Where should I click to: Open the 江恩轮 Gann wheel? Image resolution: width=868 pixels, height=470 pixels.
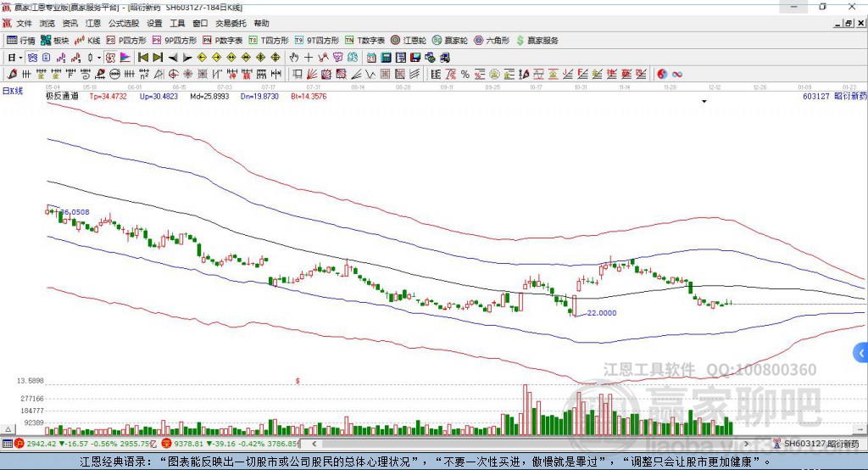click(409, 41)
